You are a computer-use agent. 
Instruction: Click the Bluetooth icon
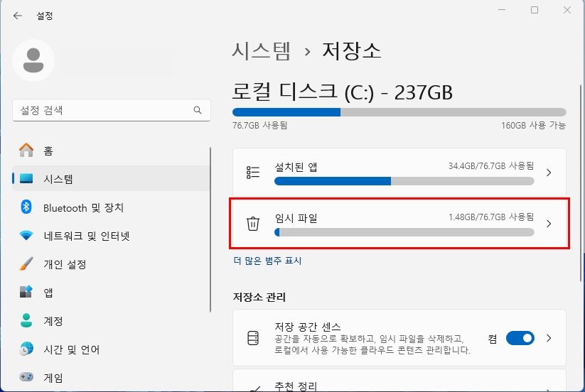(x=26, y=207)
